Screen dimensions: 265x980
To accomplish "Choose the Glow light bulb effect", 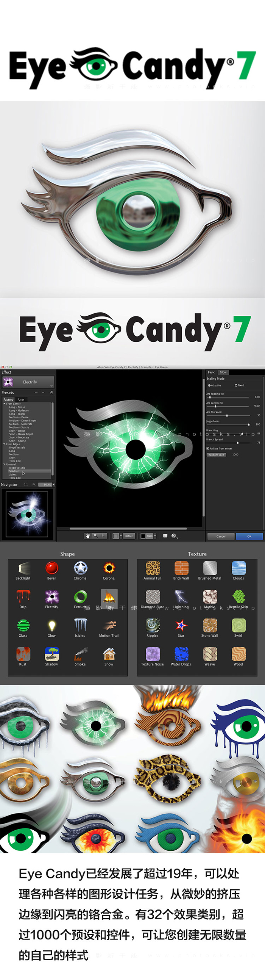I will click(52, 625).
